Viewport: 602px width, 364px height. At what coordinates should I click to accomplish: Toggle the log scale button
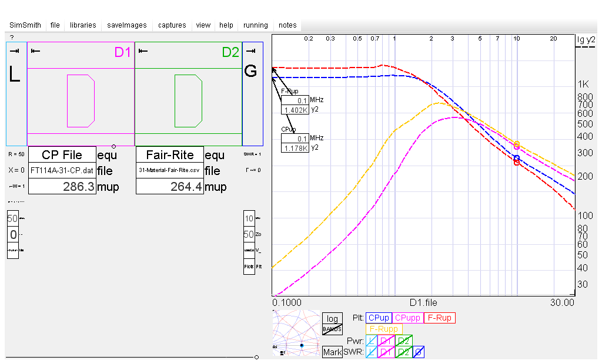[x=332, y=318]
